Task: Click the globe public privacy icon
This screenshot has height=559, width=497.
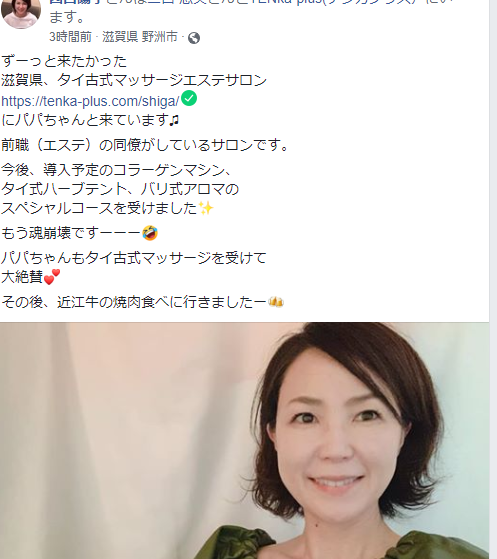Action: point(194,38)
